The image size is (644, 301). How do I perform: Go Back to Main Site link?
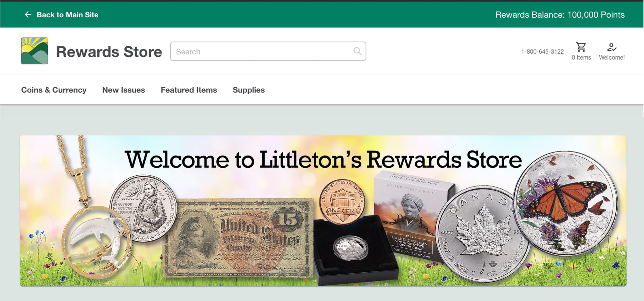pos(67,15)
